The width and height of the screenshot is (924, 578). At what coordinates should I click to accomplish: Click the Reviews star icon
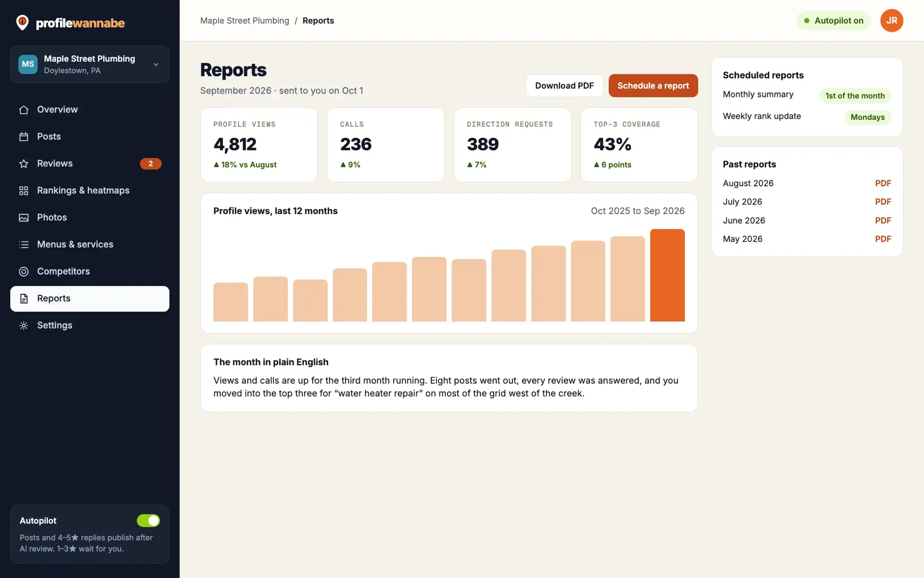24,164
